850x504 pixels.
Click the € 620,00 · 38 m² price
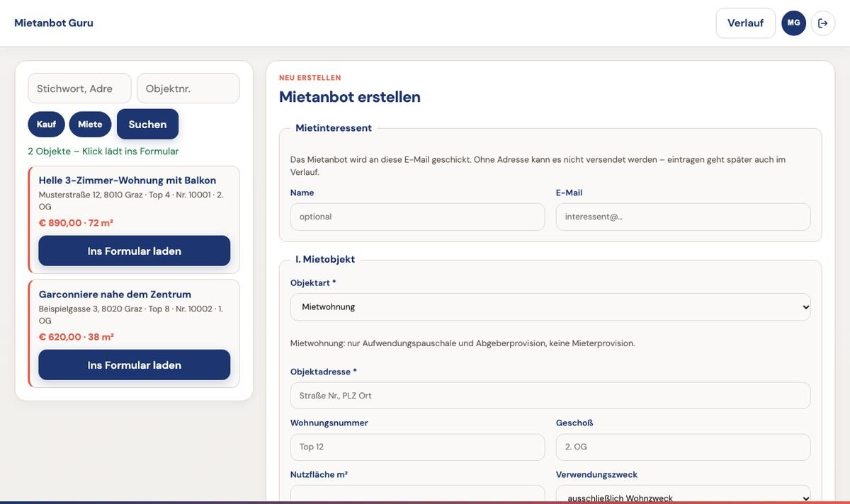(76, 337)
